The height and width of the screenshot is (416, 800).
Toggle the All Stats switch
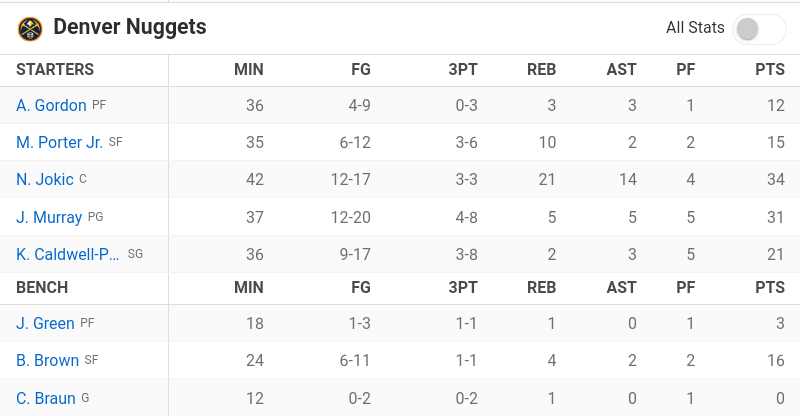[x=759, y=29]
